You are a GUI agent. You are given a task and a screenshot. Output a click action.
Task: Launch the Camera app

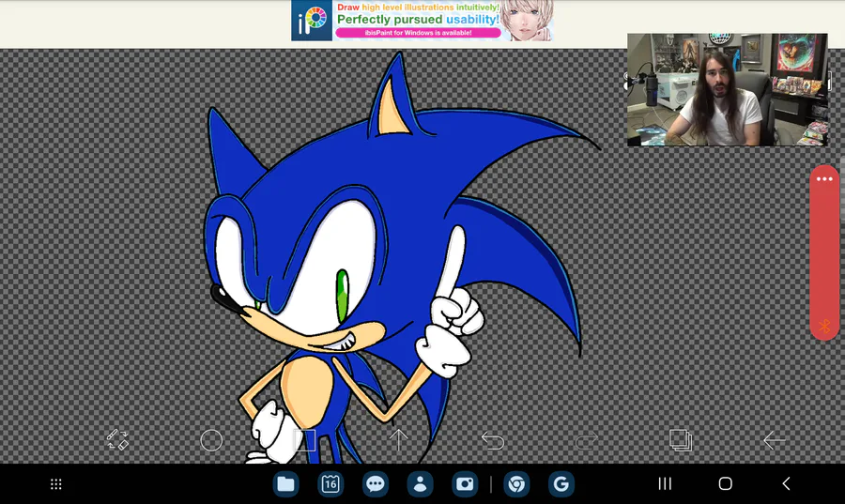tap(465, 484)
